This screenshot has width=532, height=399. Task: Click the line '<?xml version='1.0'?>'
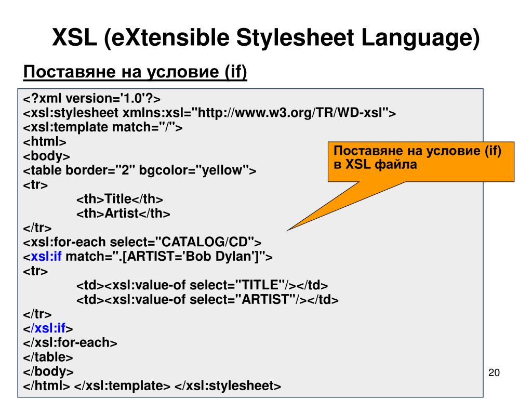[91, 98]
